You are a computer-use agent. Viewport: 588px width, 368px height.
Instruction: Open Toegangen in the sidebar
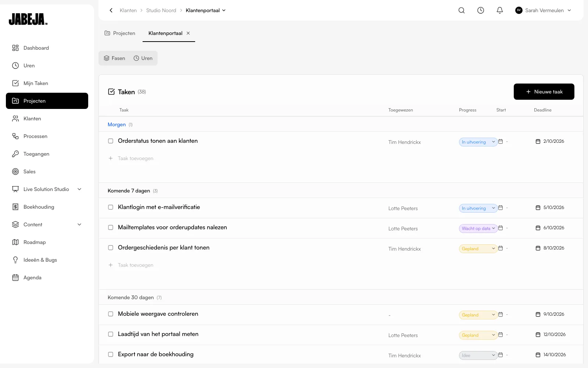click(47, 154)
